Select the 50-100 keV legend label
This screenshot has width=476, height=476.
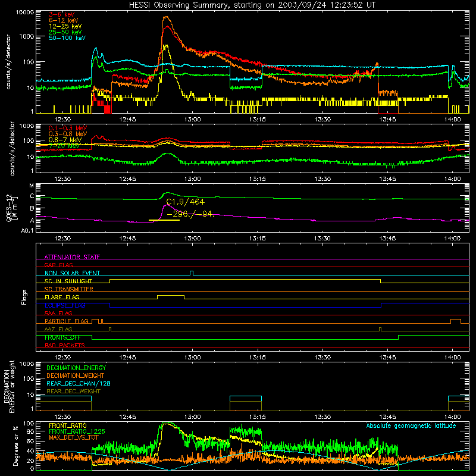pyautogui.click(x=67, y=37)
